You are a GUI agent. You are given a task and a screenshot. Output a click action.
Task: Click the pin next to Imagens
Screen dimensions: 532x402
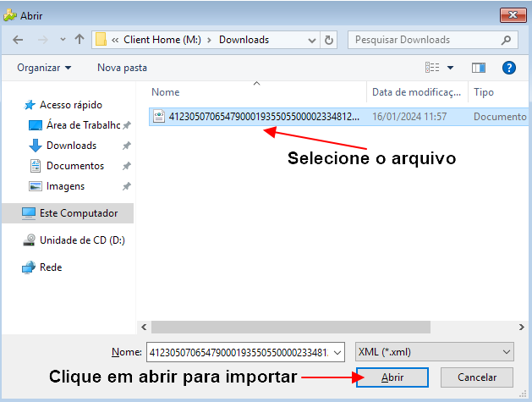(x=127, y=186)
